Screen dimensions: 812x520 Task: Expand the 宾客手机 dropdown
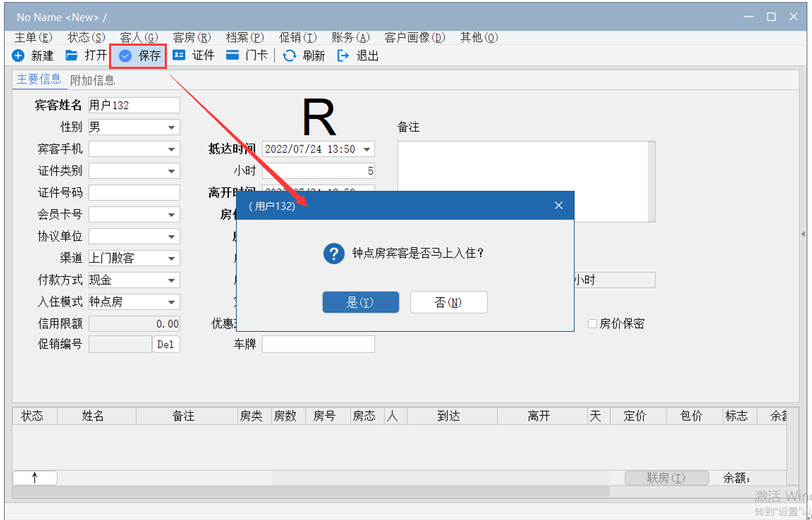tap(172, 149)
